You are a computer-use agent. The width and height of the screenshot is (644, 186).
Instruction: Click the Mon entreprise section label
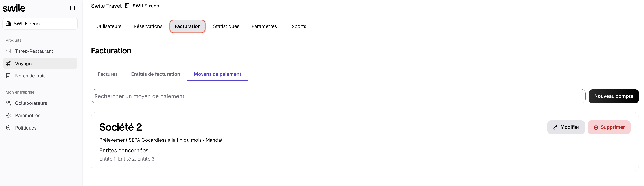[x=20, y=92]
